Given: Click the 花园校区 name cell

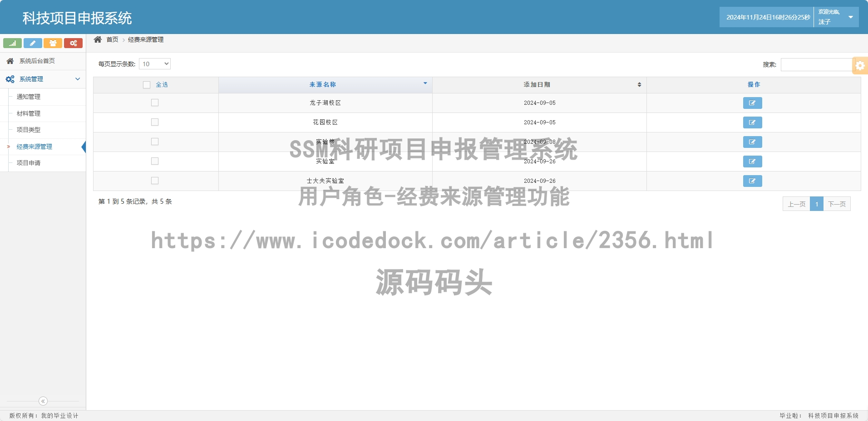Looking at the screenshot, I should tap(325, 122).
